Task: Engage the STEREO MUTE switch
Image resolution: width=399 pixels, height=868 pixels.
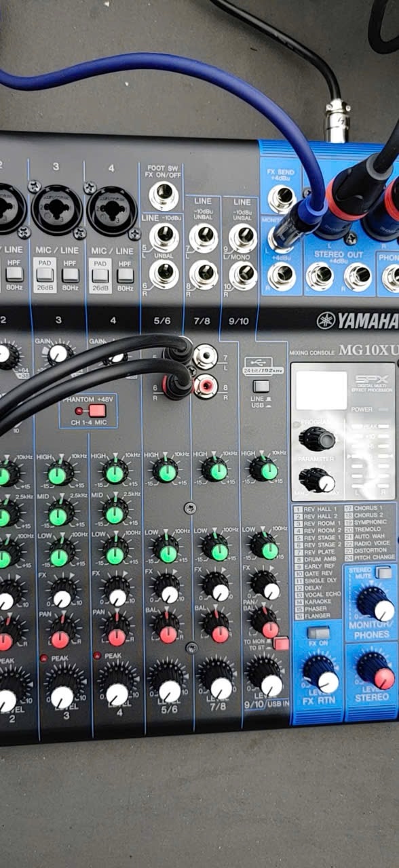Action: (x=384, y=573)
